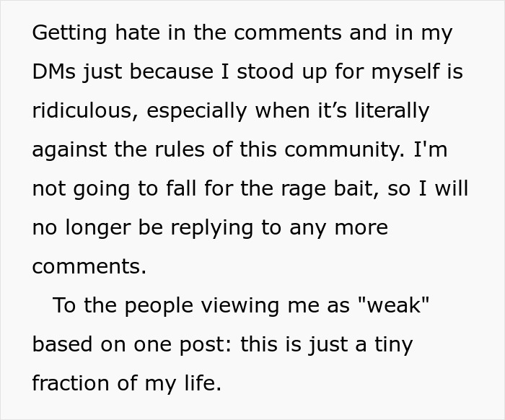Click the phrase "rage bait" in the text

pyautogui.click(x=328, y=189)
